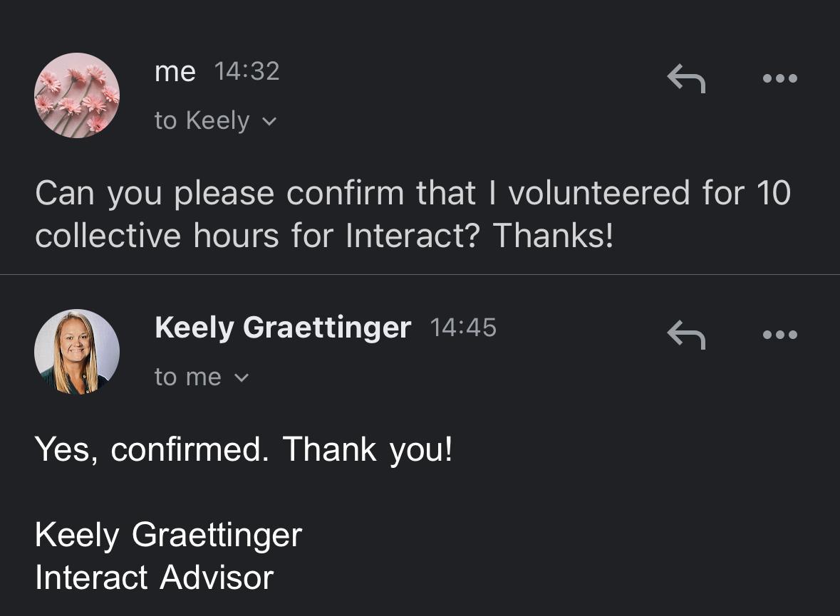Click the number 10 in my message

(x=773, y=193)
